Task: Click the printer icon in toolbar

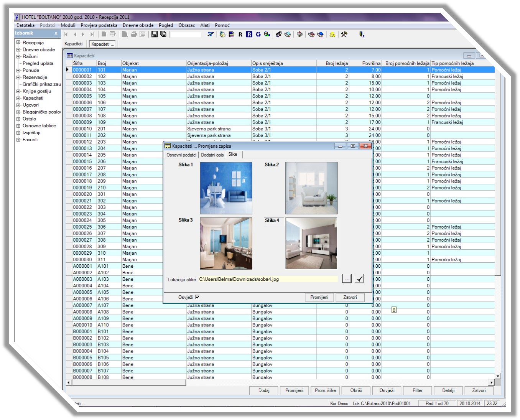Action: [134, 34]
